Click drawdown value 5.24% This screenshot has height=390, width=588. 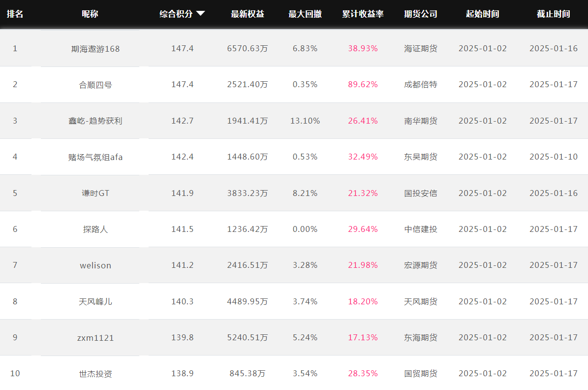tap(305, 337)
